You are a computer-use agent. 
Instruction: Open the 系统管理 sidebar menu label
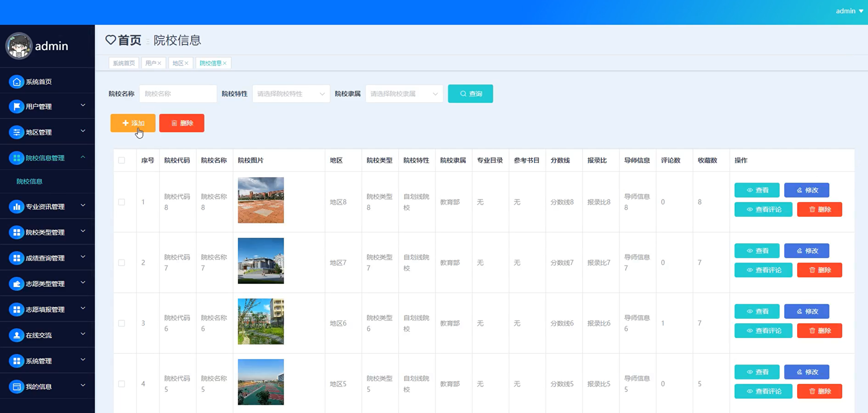(x=39, y=361)
